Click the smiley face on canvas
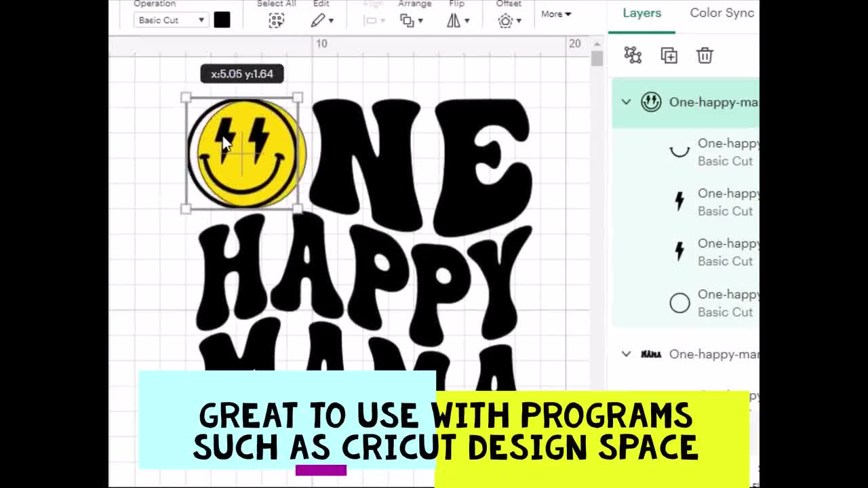Screen dimensions: 868x488 [x=245, y=153]
